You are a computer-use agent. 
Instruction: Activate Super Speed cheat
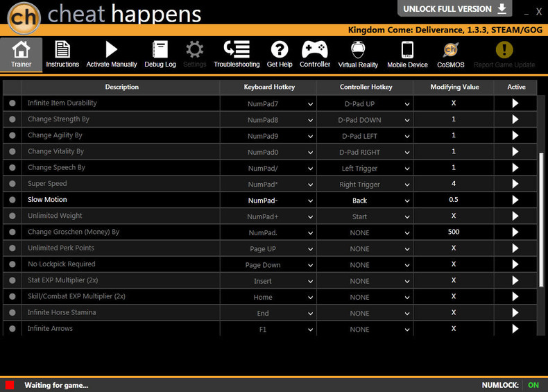coord(515,184)
